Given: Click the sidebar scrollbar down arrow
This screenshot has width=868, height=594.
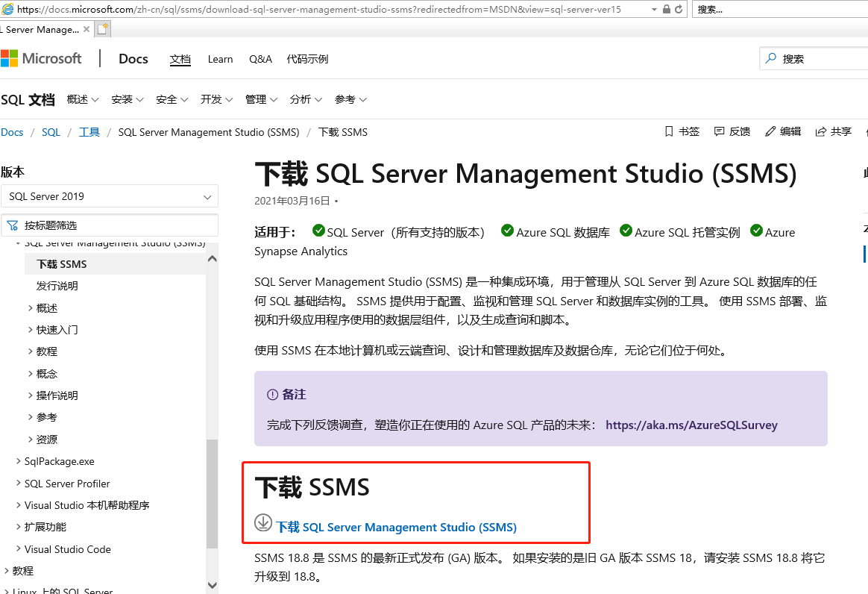Looking at the screenshot, I should pos(212,585).
